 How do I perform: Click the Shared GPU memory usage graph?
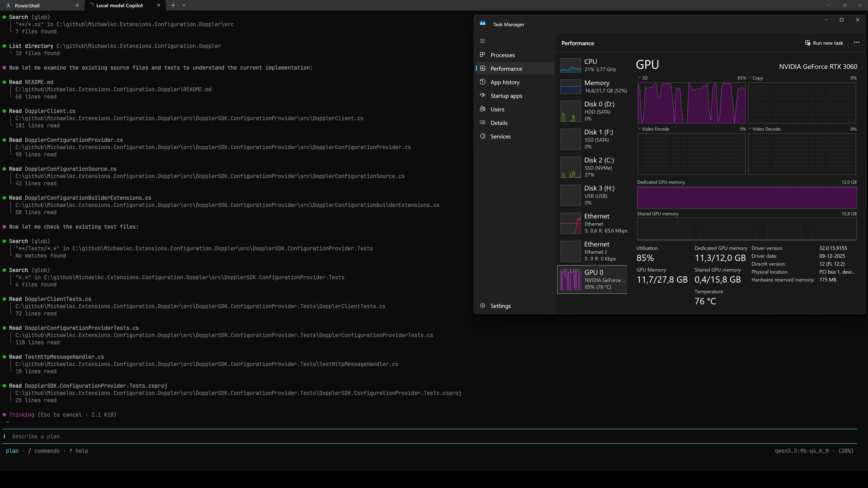tap(747, 229)
